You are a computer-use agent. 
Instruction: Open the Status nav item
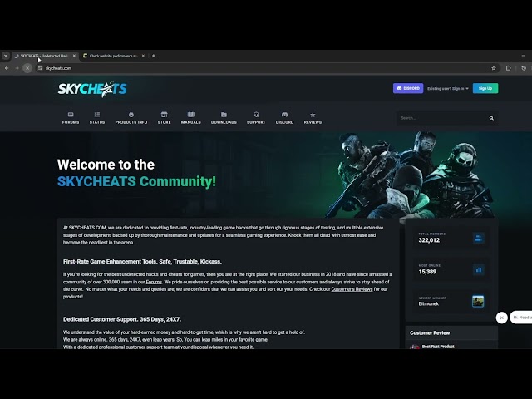(97, 118)
